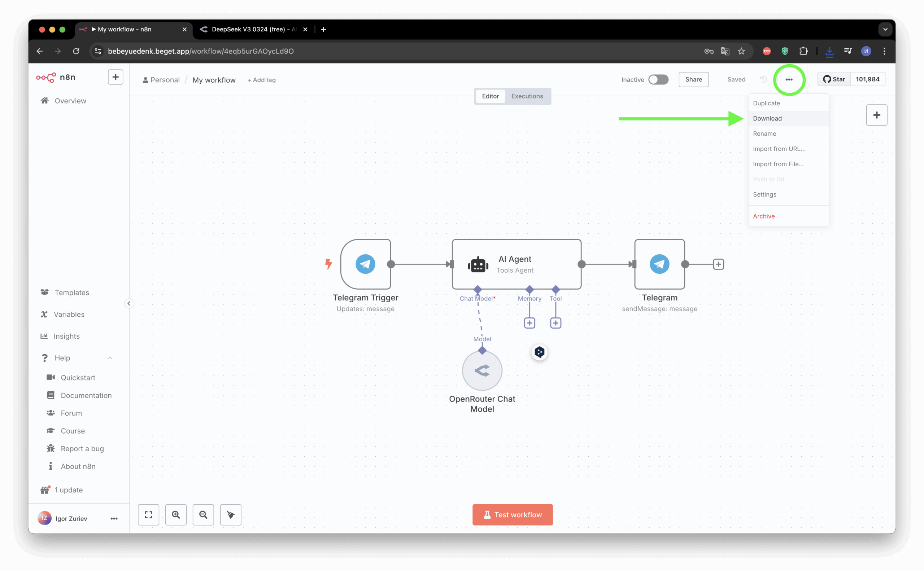The height and width of the screenshot is (571, 924).
Task: Choose Download from the workflow menu
Action: coord(767,118)
